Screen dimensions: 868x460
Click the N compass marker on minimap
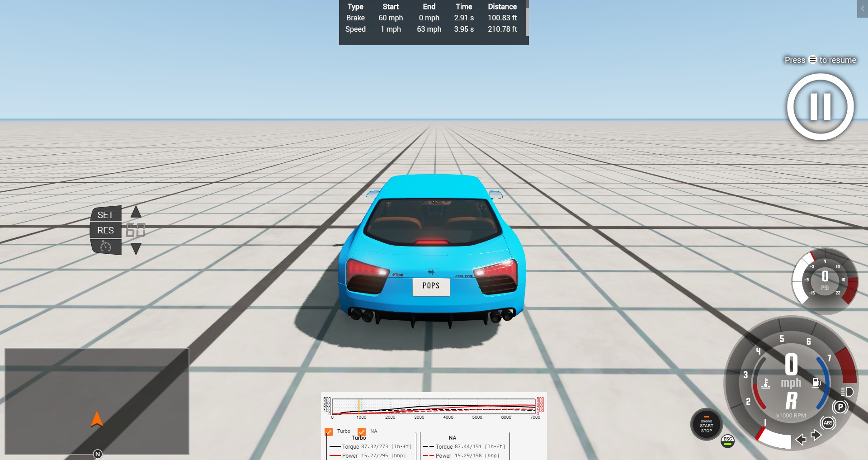pos(98,454)
